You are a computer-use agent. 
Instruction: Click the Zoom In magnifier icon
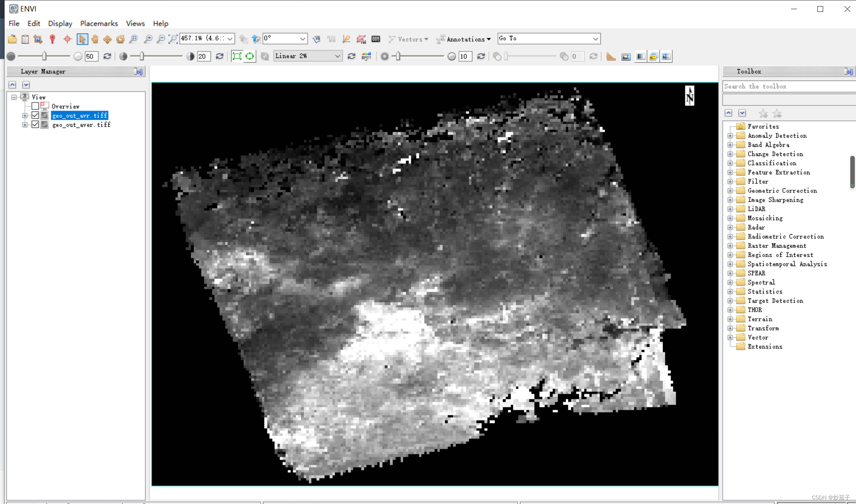(148, 39)
